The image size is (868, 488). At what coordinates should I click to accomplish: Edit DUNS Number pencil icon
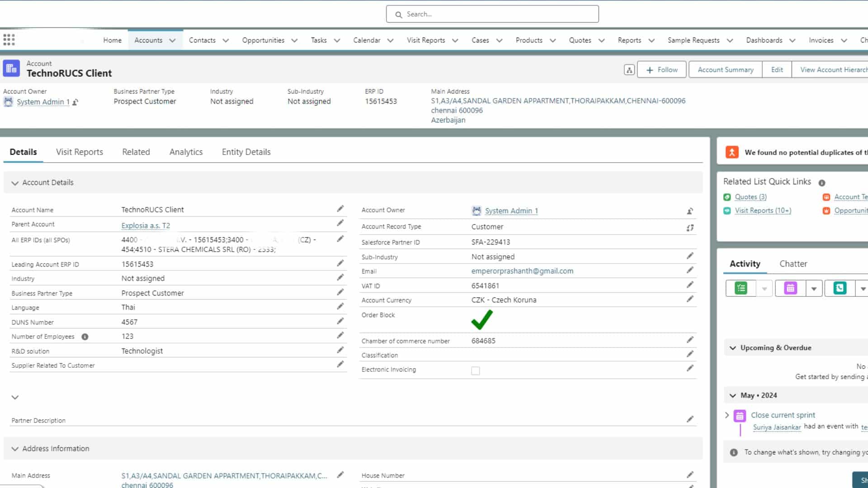[340, 321]
